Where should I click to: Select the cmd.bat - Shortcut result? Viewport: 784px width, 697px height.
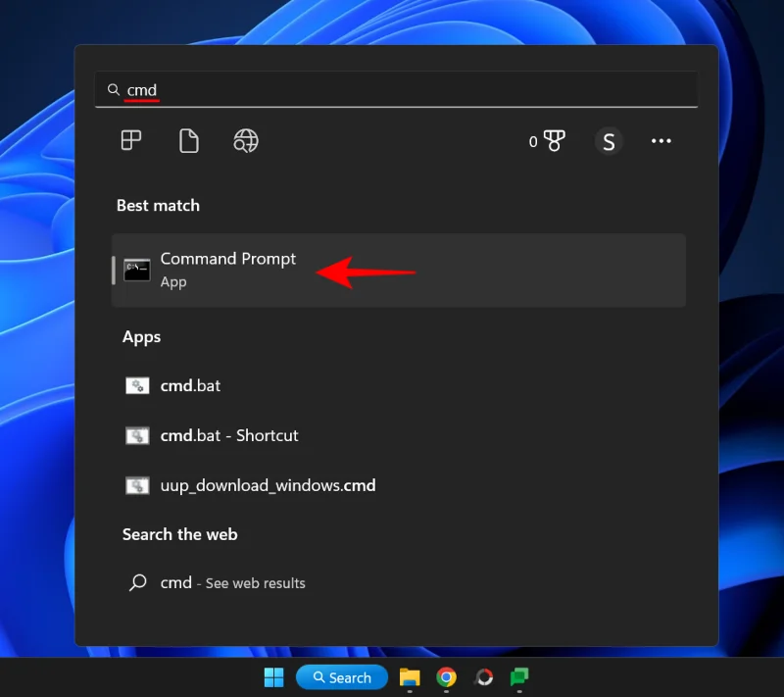(229, 435)
